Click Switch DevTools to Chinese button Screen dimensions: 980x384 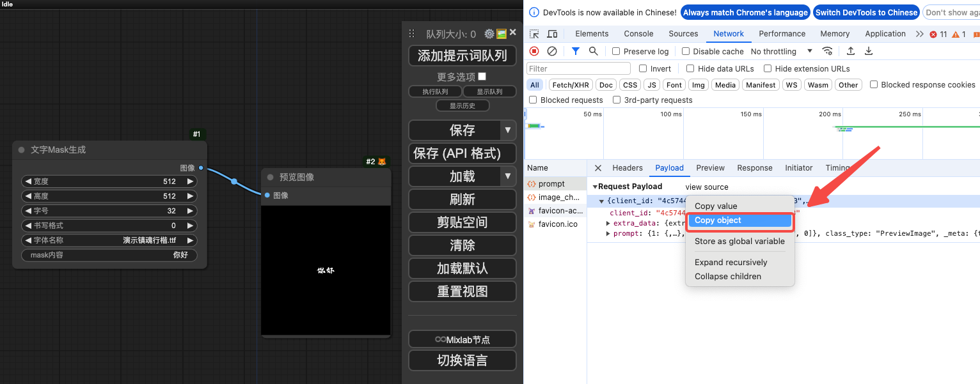click(x=867, y=12)
